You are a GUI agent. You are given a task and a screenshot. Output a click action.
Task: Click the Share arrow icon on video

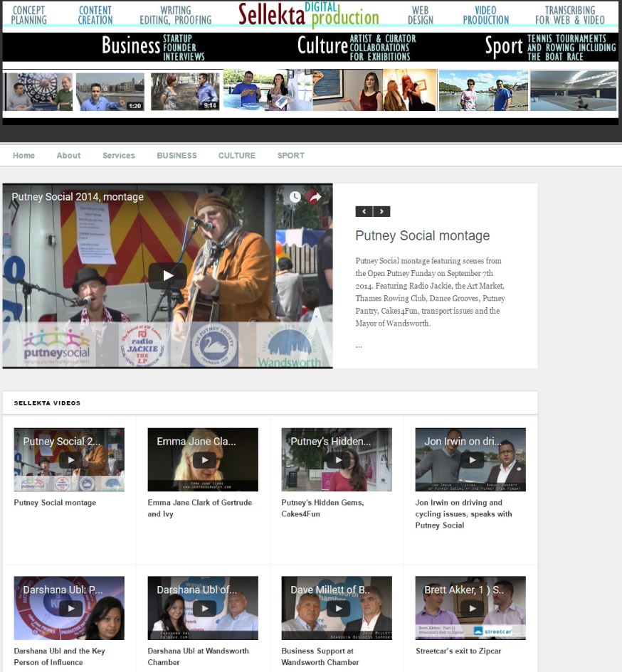[x=315, y=197]
